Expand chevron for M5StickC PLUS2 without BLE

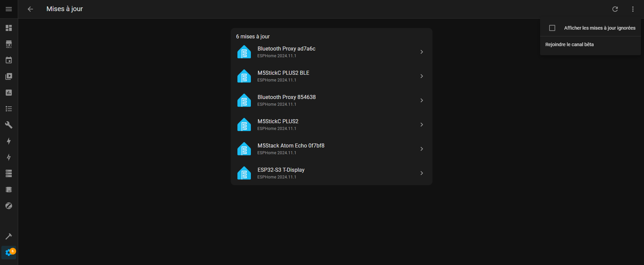[422, 125]
